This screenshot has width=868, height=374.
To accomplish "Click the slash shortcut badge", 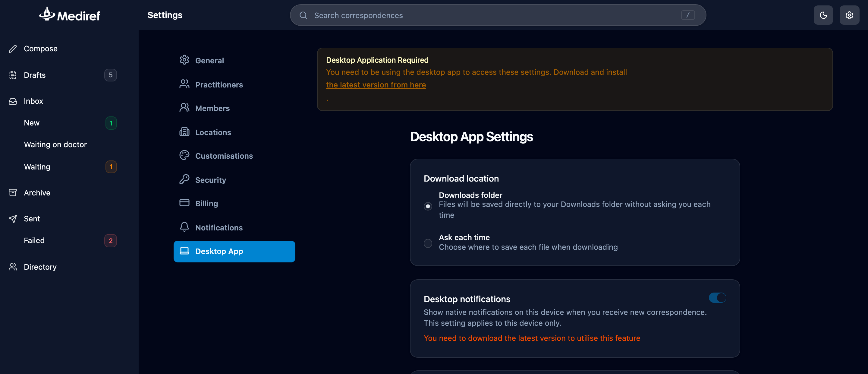I will click(x=688, y=15).
